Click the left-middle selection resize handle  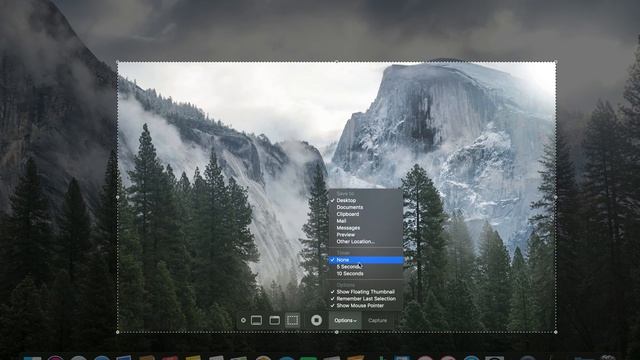tap(118, 197)
